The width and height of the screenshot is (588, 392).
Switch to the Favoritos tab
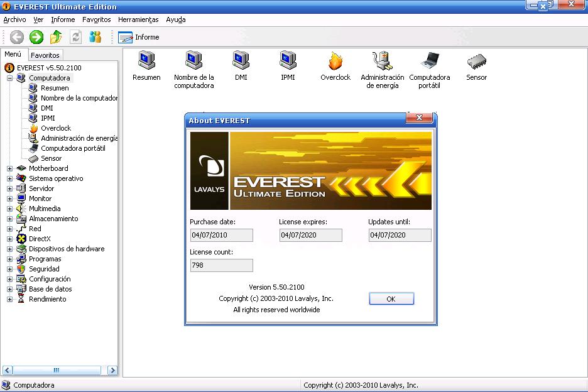[x=44, y=55]
